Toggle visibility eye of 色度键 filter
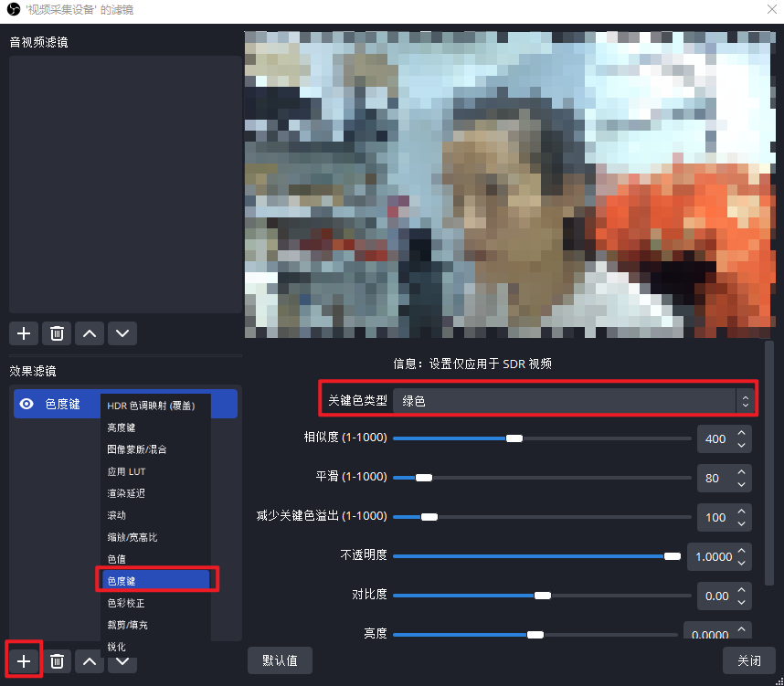The width and height of the screenshot is (784, 686). [27, 404]
